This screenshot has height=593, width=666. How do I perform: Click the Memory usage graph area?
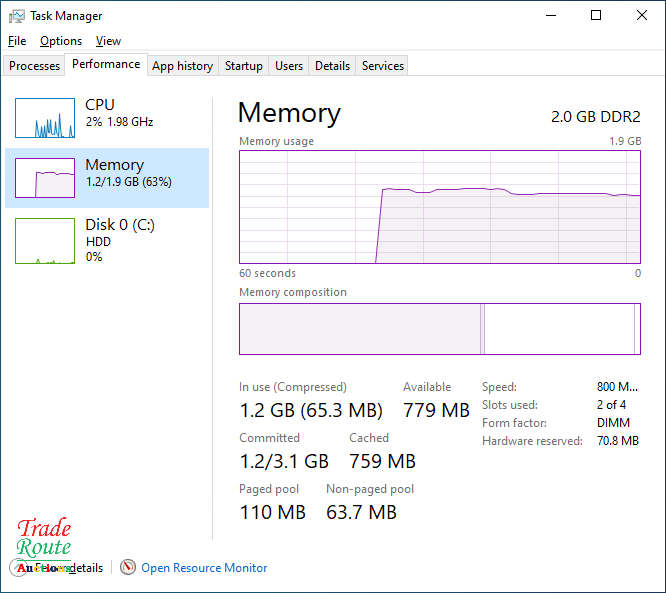click(x=439, y=207)
